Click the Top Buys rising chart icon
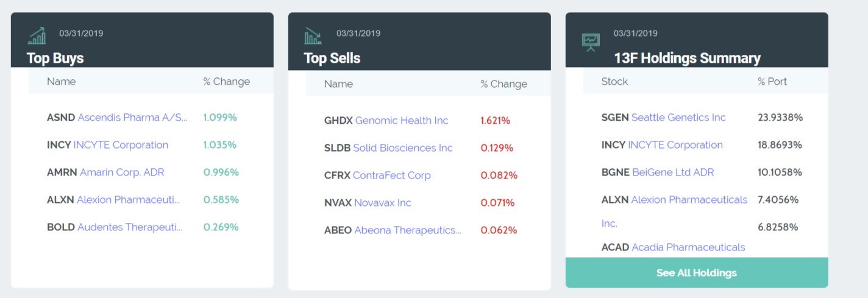The height and width of the screenshot is (298, 868). (x=37, y=35)
